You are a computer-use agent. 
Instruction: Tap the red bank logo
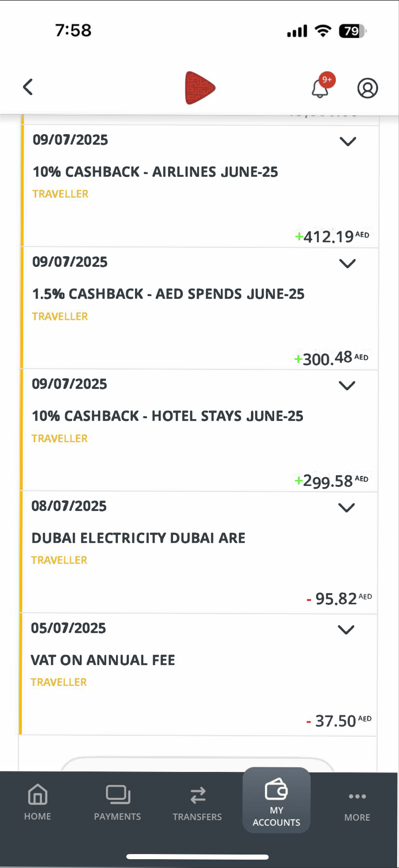click(200, 88)
